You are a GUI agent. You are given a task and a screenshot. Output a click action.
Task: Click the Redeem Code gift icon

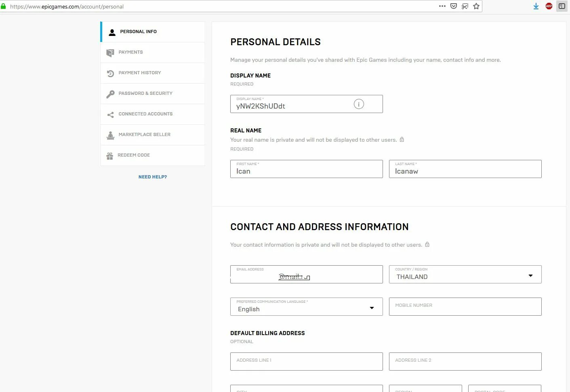109,156
